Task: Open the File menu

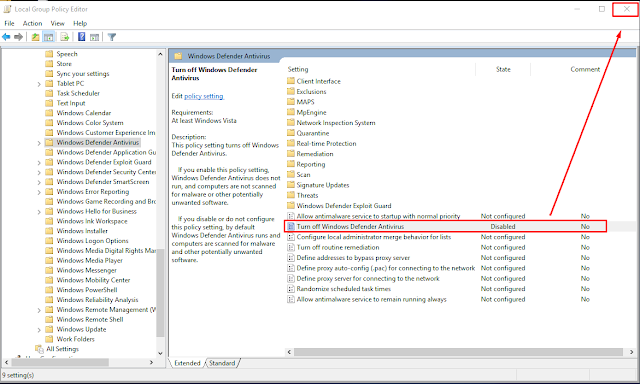Action: coord(9,23)
